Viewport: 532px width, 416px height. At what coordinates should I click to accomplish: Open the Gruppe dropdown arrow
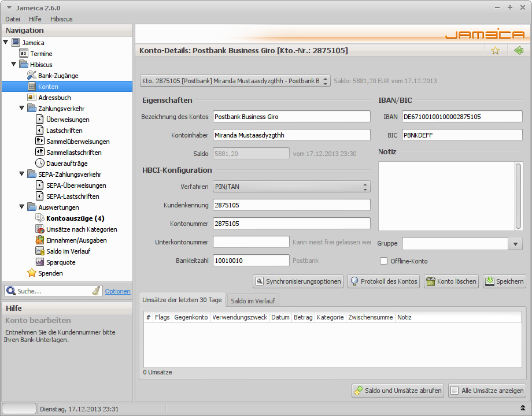coord(515,243)
